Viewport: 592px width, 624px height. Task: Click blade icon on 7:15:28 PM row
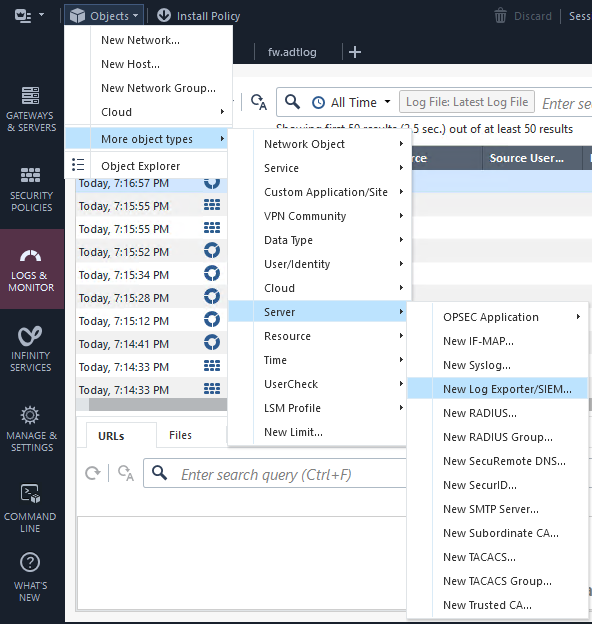pos(212,296)
